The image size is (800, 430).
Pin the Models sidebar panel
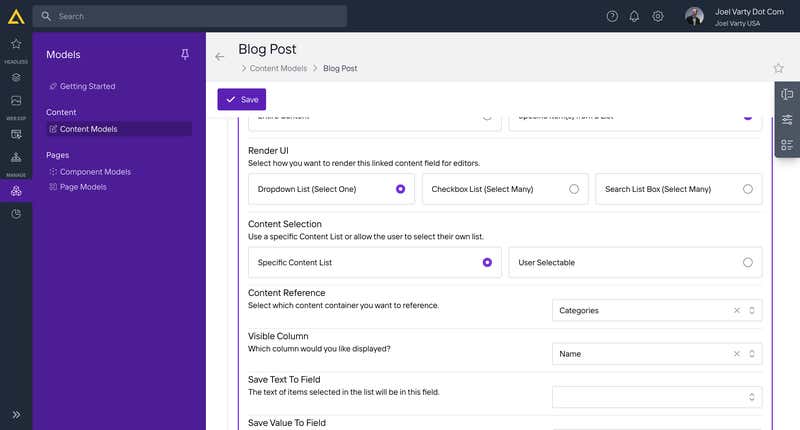(185, 55)
